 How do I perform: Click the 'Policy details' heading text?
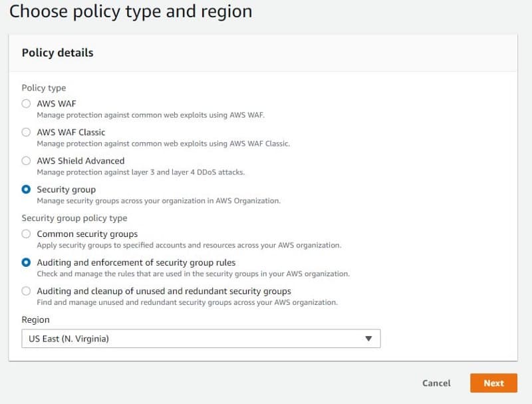click(58, 53)
